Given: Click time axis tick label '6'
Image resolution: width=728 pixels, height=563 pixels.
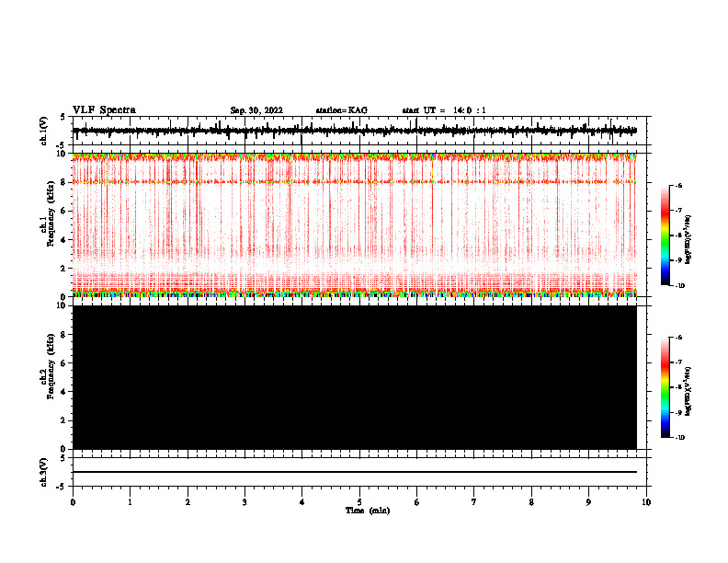Looking at the screenshot, I should (x=416, y=502).
